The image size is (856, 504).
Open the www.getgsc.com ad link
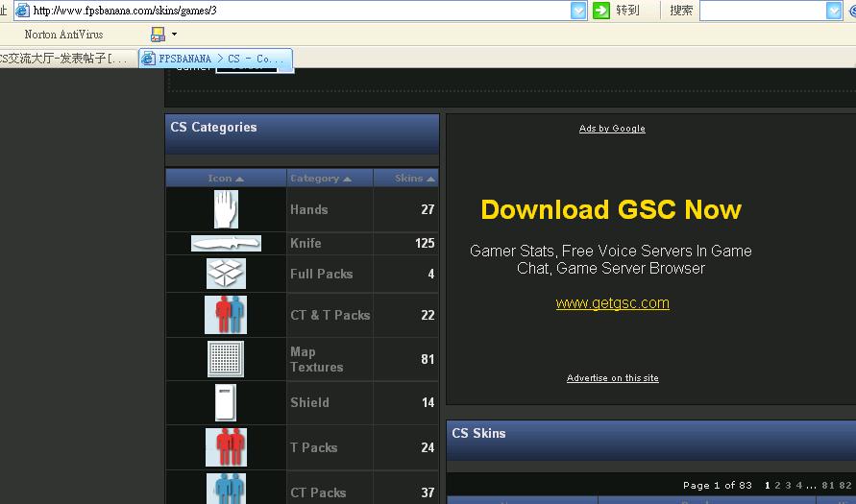(612, 303)
